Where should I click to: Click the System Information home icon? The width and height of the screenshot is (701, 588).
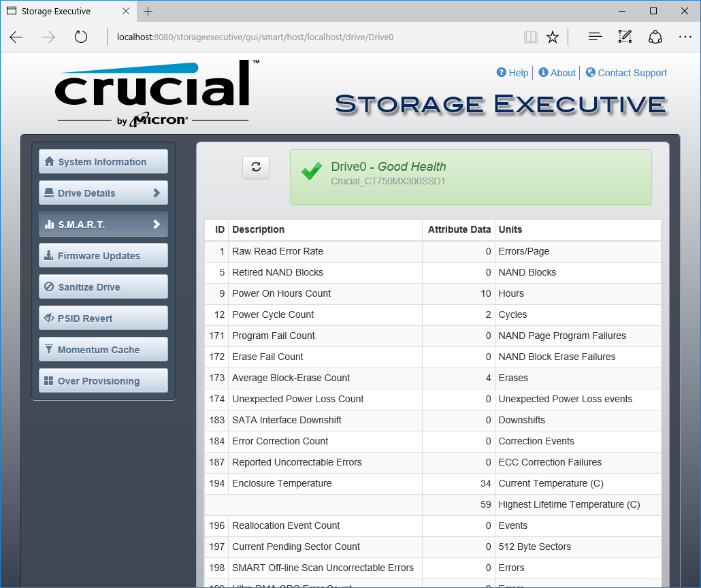[50, 161]
